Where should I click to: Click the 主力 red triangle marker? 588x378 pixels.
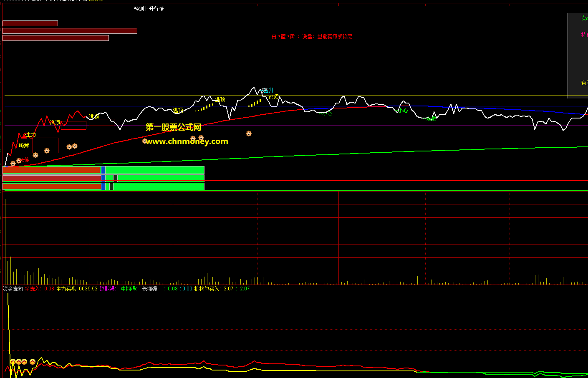(24, 136)
